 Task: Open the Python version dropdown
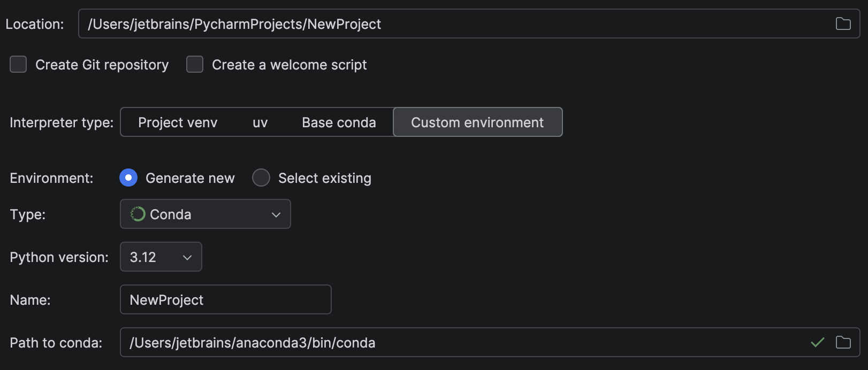click(x=161, y=257)
